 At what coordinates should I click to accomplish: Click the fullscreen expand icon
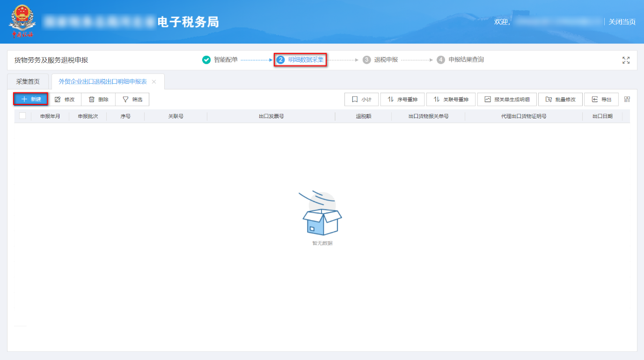tap(626, 60)
